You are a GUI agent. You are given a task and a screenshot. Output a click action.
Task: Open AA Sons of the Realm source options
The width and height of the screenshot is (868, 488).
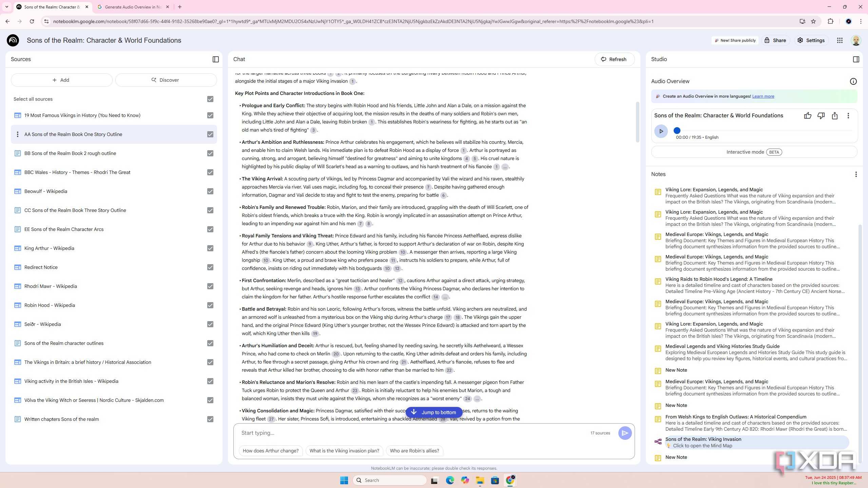[18, 134]
